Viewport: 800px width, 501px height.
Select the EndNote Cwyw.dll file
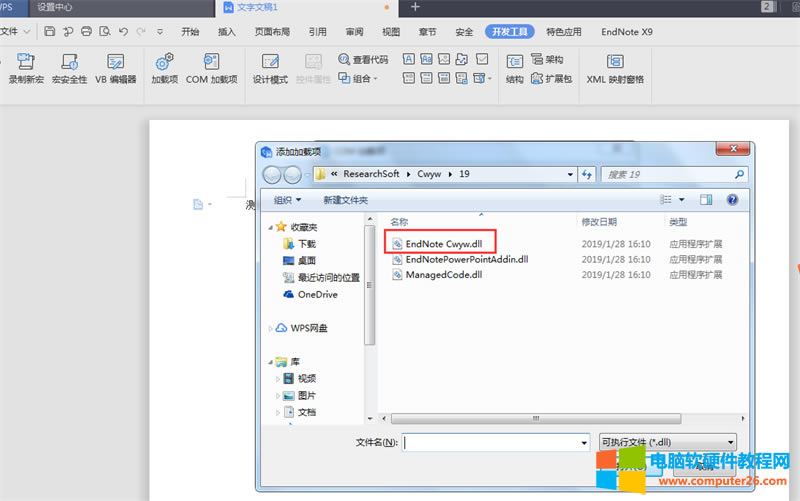444,243
